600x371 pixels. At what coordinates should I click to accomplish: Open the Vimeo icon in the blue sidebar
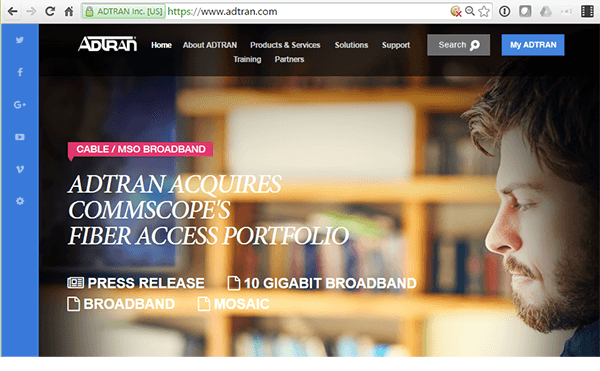click(x=20, y=169)
